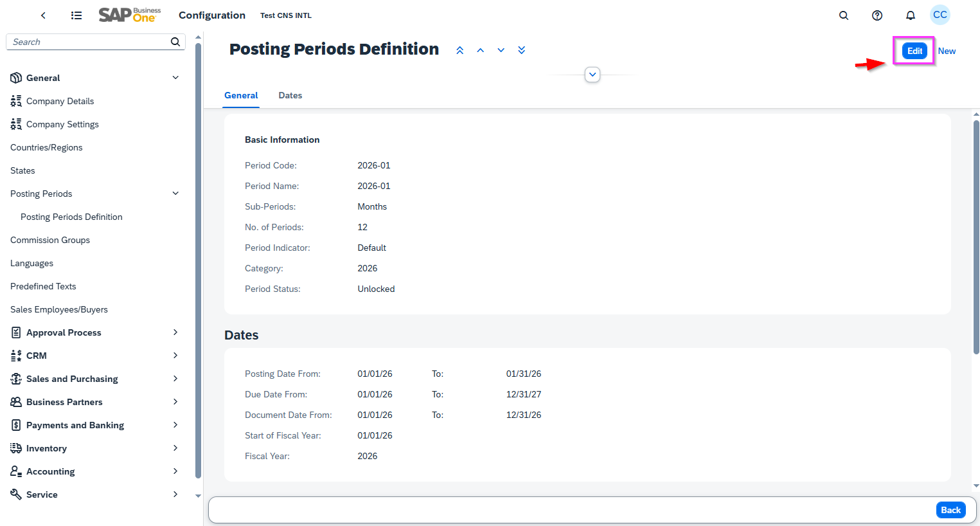
Task: Click the SAP Business One logo
Action: tap(129, 14)
